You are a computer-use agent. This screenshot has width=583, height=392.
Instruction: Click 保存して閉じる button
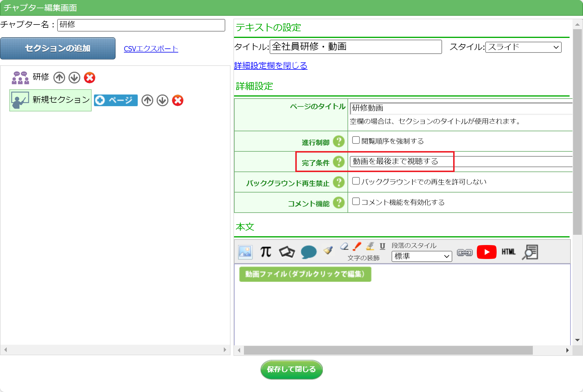(291, 370)
